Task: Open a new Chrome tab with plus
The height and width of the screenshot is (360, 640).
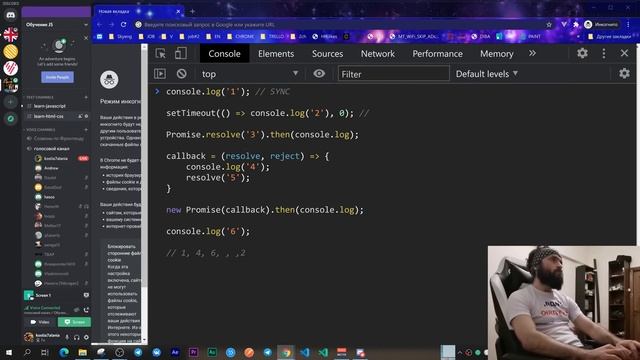Action: point(192,11)
